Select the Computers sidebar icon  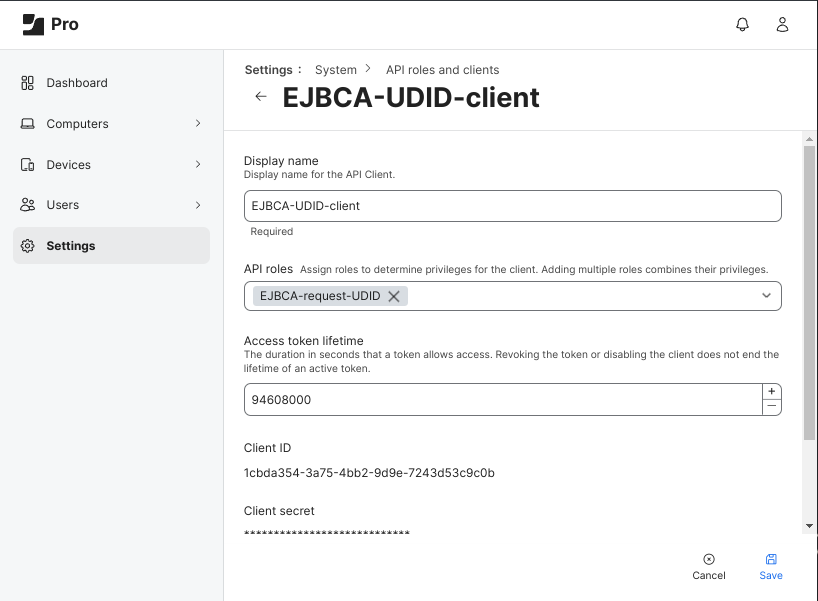[25, 123]
